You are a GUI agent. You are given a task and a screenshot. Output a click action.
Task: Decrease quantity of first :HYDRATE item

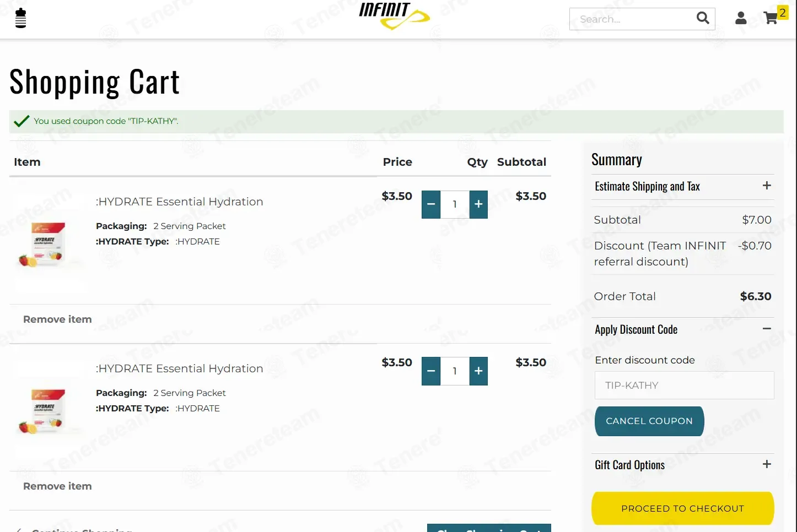tap(431, 204)
